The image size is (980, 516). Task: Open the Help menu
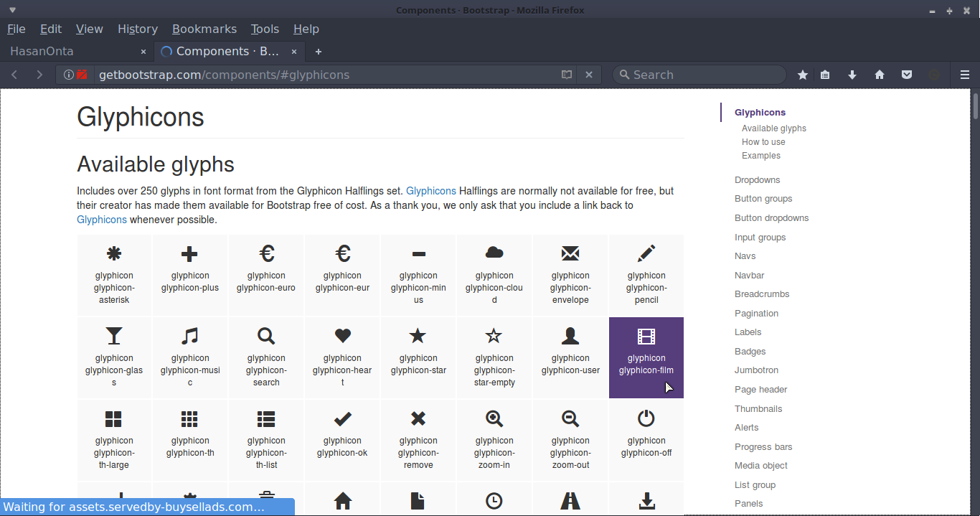tap(306, 29)
